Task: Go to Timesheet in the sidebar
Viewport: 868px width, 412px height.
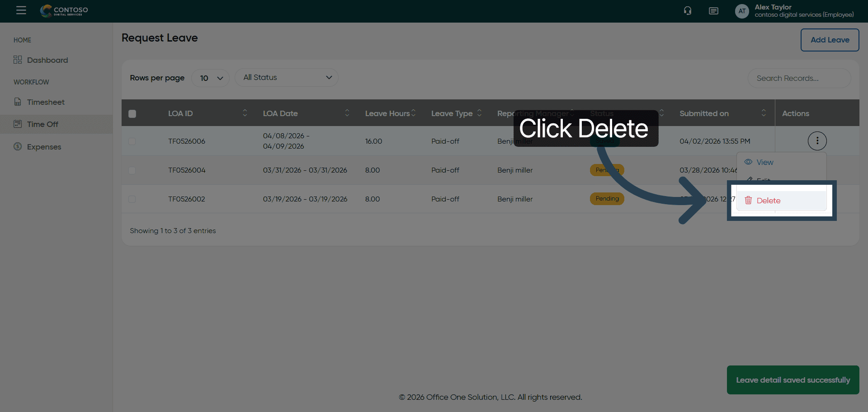Action: (45, 102)
